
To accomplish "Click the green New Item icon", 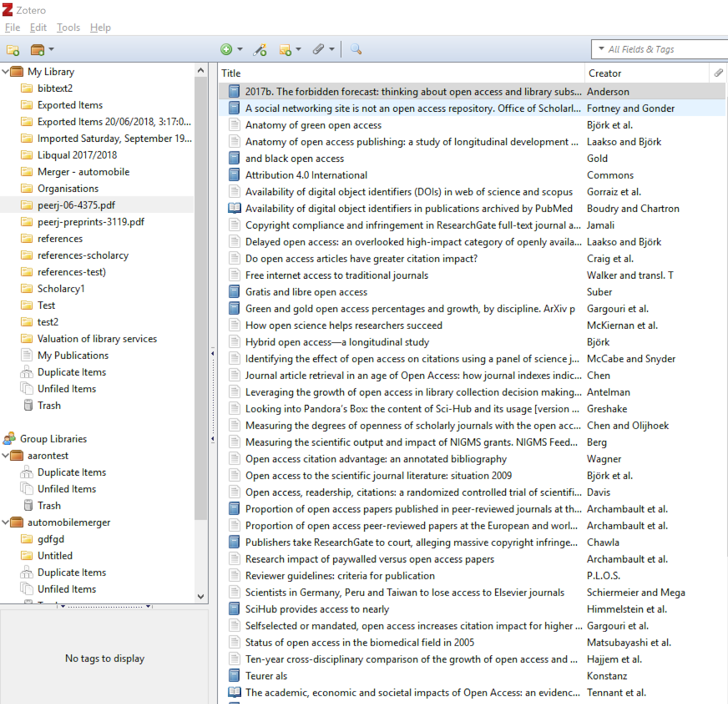I will [227, 50].
